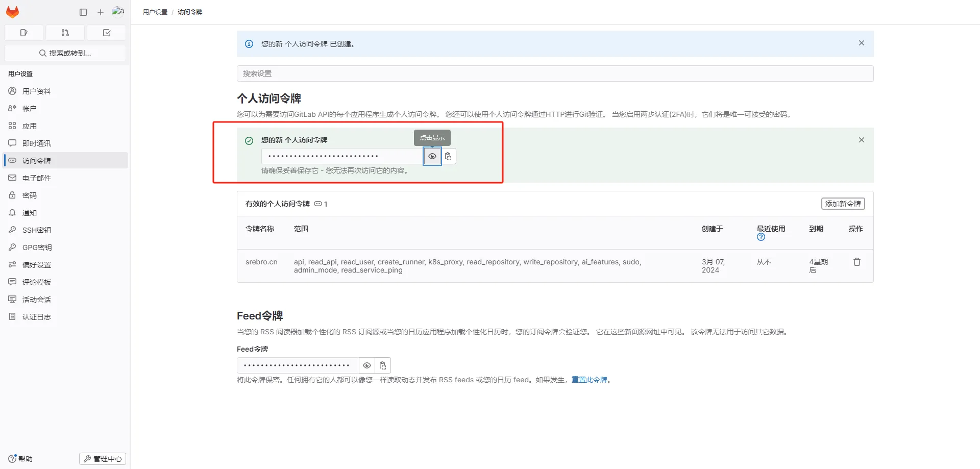Click 访问令牌 breadcrumb

190,12
